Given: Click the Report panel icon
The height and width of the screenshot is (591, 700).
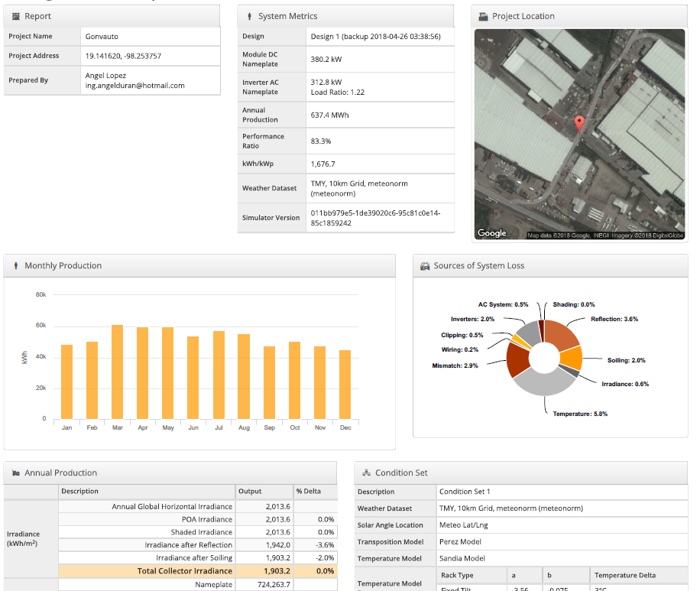Looking at the screenshot, I should (16, 17).
